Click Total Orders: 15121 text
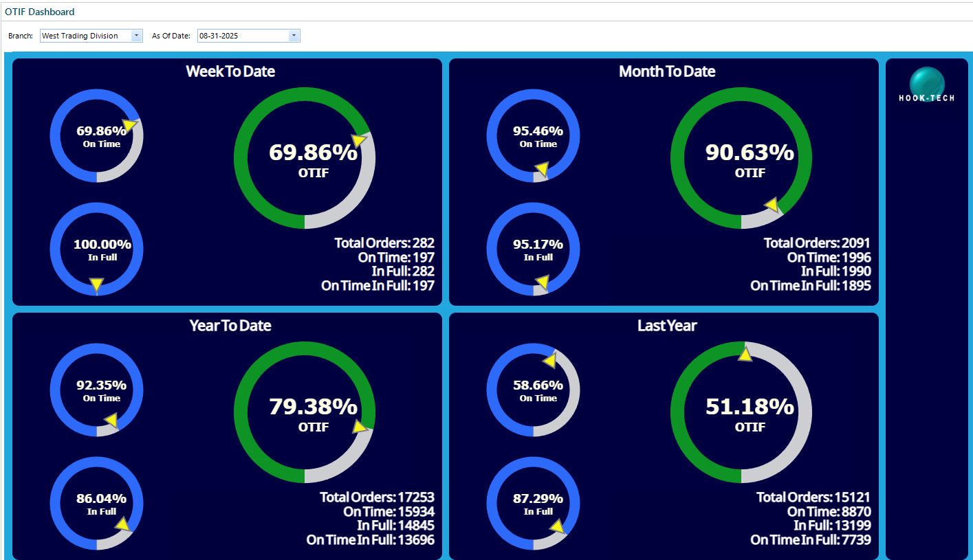Viewport: 973px width, 560px height. (813, 497)
